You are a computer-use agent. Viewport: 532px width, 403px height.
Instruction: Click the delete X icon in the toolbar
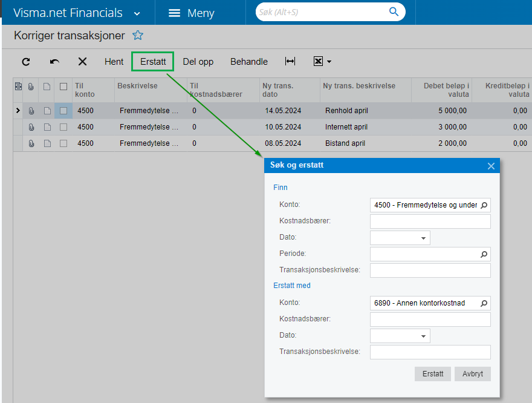(x=82, y=62)
